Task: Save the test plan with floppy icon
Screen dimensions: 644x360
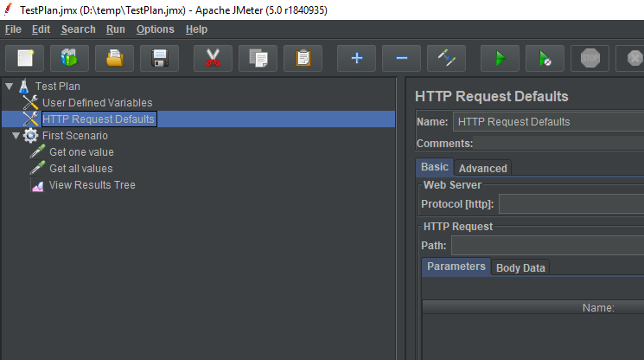Action: 159,58
